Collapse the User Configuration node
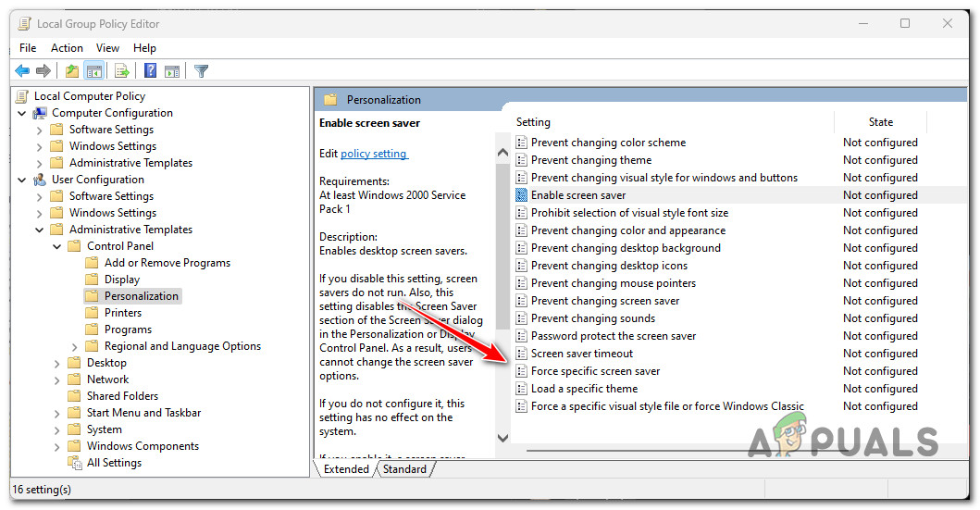 click(x=22, y=180)
